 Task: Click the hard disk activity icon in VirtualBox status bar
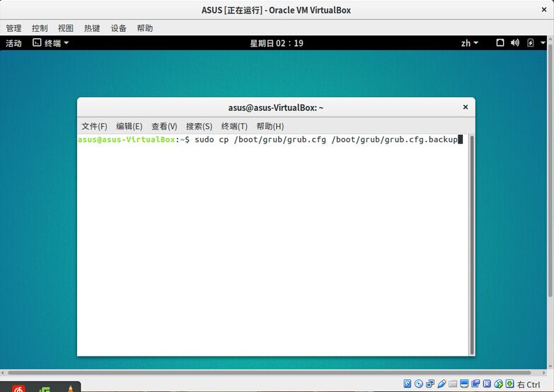click(407, 384)
